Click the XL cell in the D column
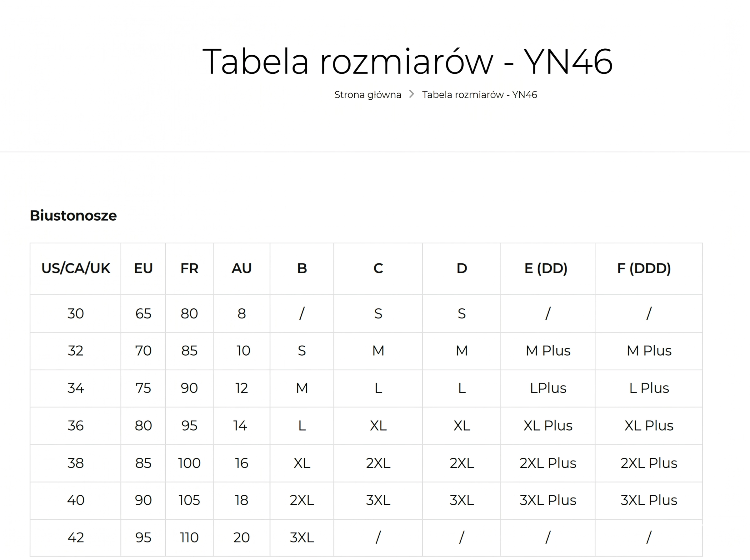Viewport: 750px width, 560px height. (x=462, y=426)
